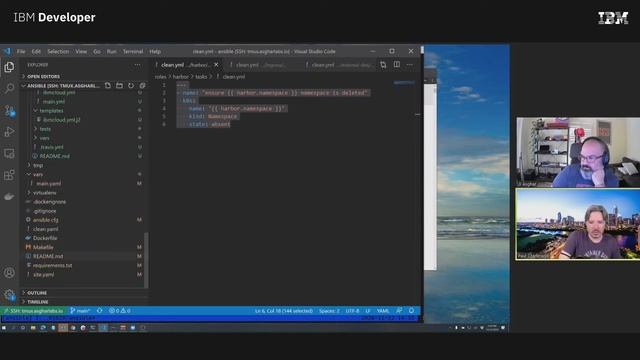Open the File menu
This screenshot has height=360, width=640.
(x=21, y=51)
